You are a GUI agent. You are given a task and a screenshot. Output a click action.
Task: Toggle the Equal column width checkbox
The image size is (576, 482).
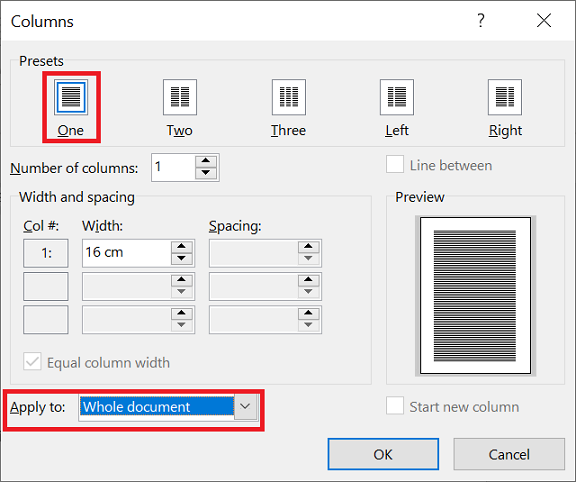[32, 362]
